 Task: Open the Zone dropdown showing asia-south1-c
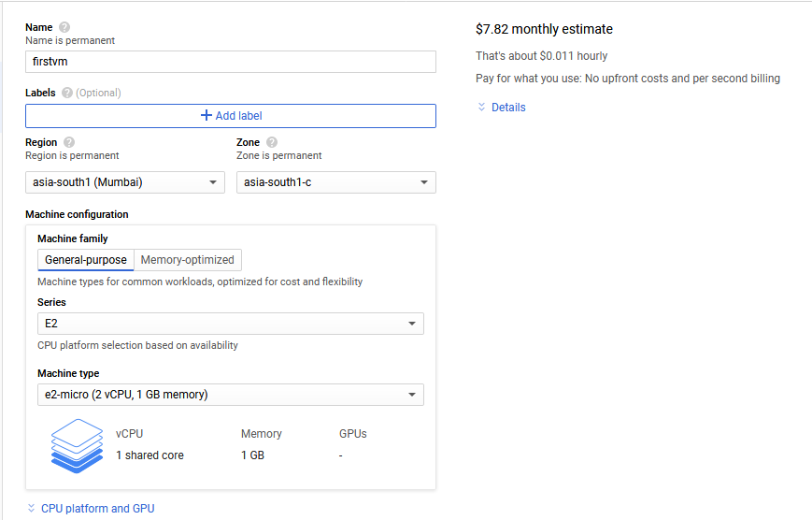(335, 182)
